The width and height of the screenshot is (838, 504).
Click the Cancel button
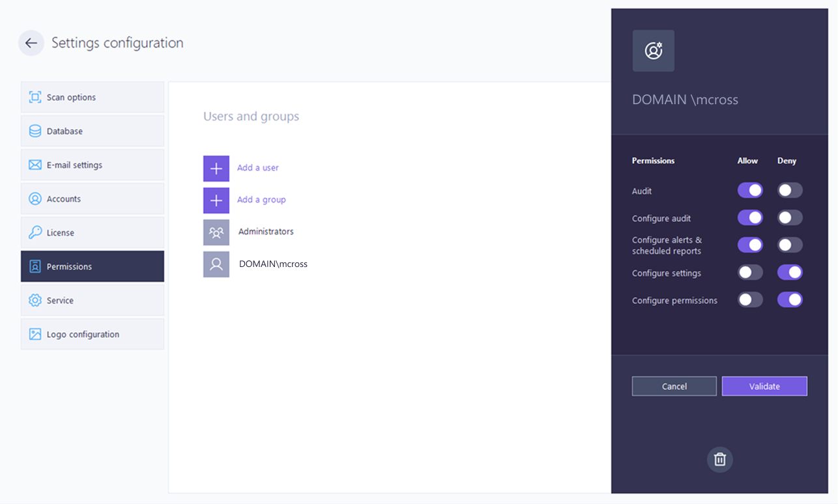pyautogui.click(x=674, y=386)
